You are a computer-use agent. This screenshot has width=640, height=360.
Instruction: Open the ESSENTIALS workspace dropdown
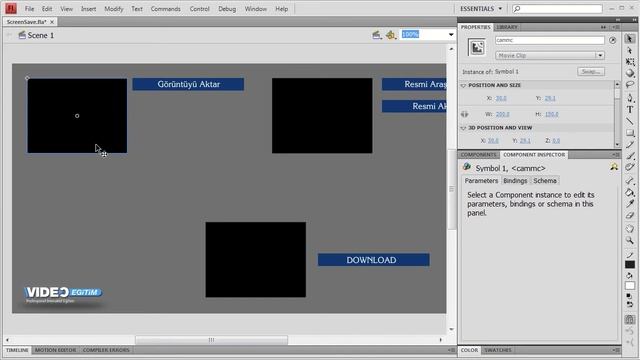[x=481, y=9]
